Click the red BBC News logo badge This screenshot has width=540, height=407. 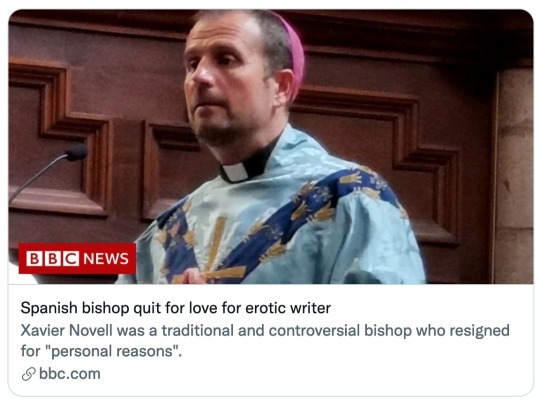tap(77, 258)
